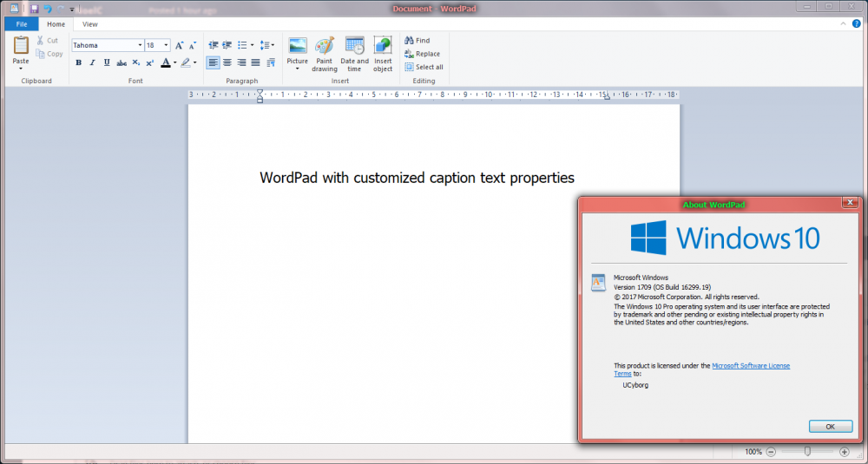868x464 pixels.
Task: Insert Date and time
Action: point(354,54)
